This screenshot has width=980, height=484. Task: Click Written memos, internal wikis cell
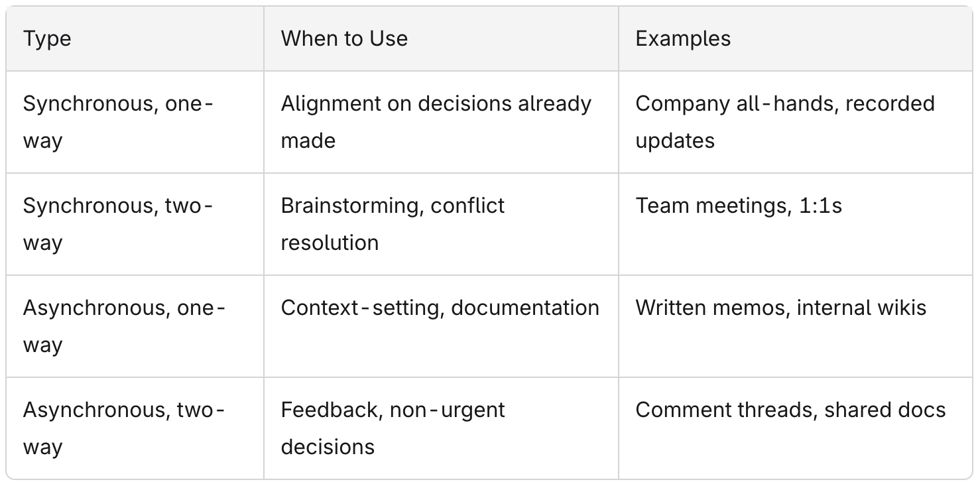tap(796, 326)
